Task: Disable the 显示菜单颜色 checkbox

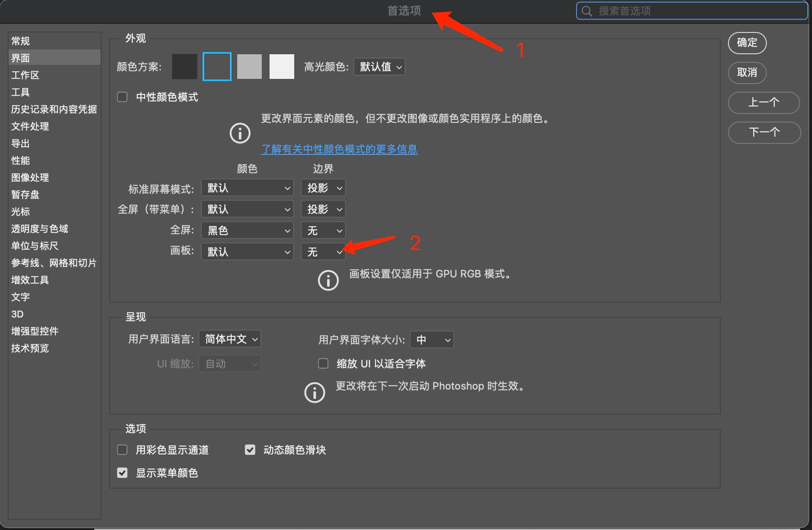Action: pos(122,473)
